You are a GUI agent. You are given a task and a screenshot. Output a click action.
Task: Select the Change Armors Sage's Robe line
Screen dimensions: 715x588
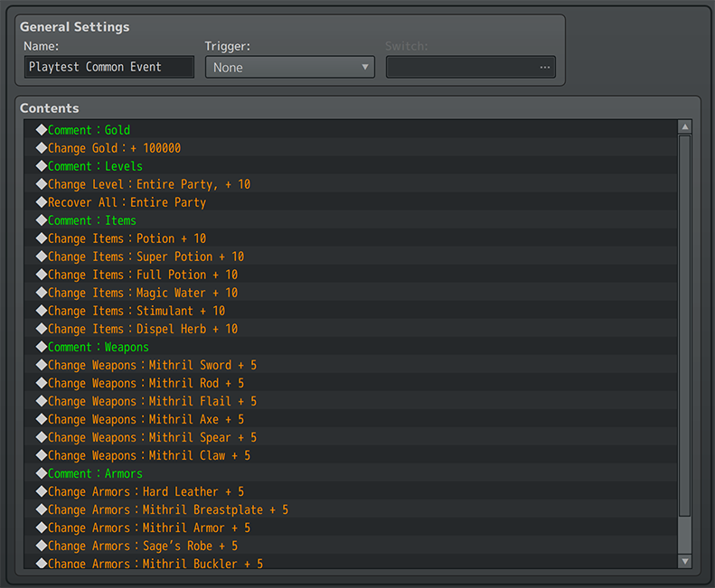pos(351,546)
